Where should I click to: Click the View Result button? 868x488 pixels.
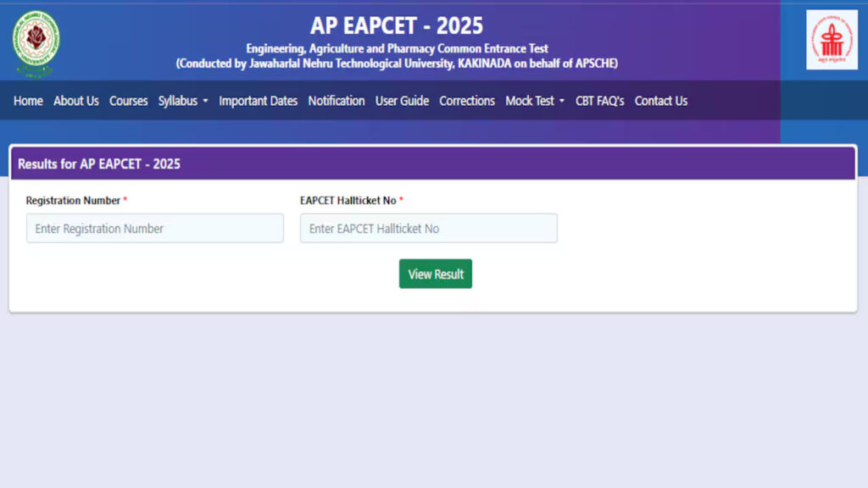435,274
